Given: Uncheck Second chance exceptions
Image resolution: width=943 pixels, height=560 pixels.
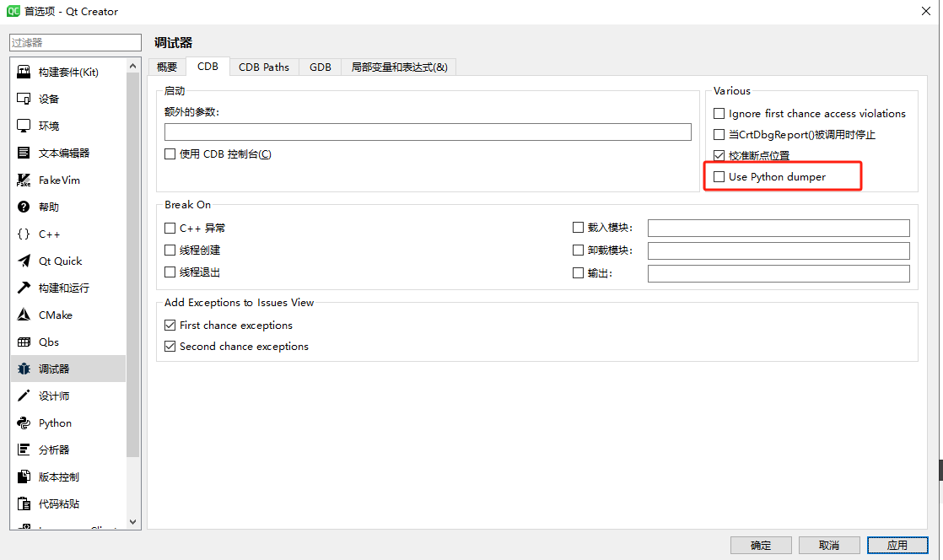Looking at the screenshot, I should [x=170, y=347].
